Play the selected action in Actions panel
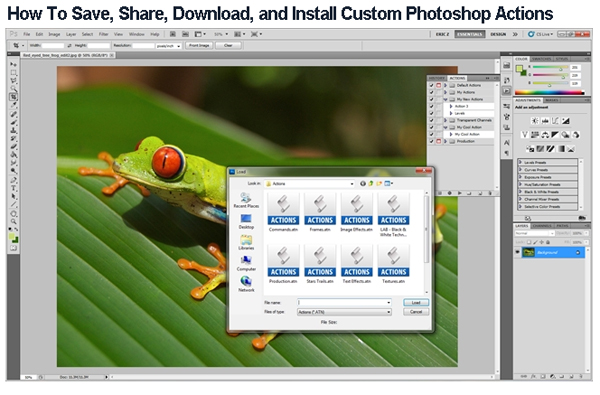Image resolution: width=600 pixels, height=395 pixels. tap(460, 193)
